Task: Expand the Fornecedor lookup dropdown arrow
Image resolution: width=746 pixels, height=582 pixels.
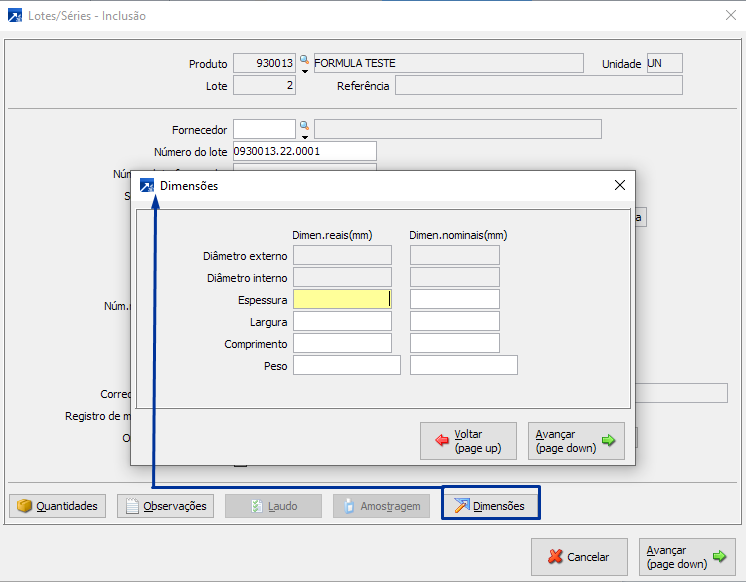Action: click(305, 137)
